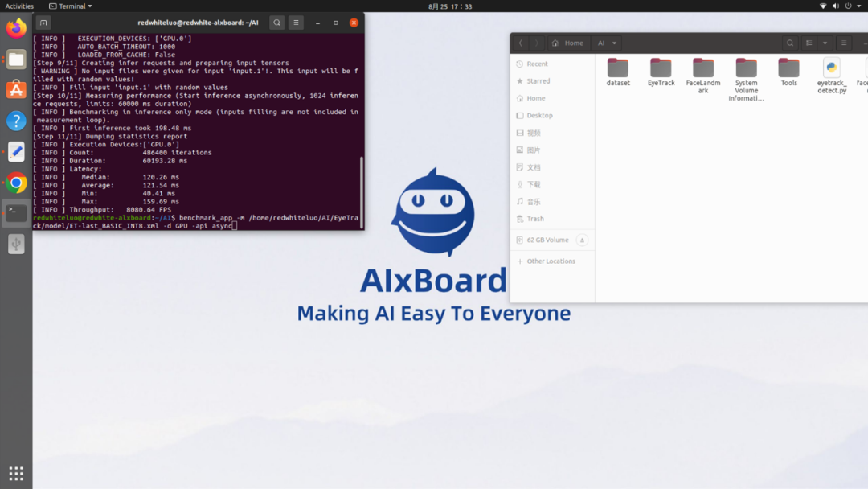Open the Help icon in dock

(16, 121)
